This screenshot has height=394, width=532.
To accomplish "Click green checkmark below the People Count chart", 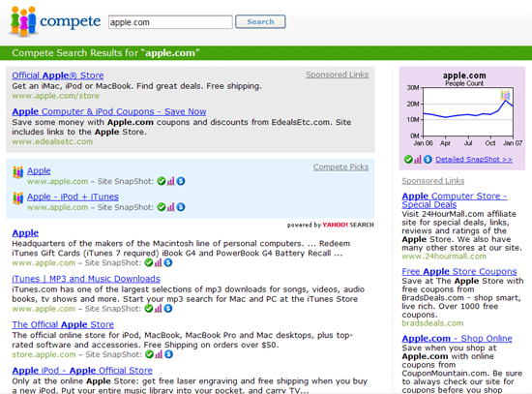I will [408, 159].
